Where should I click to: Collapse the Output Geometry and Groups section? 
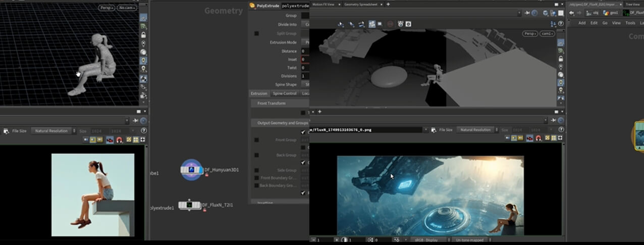tap(280, 123)
